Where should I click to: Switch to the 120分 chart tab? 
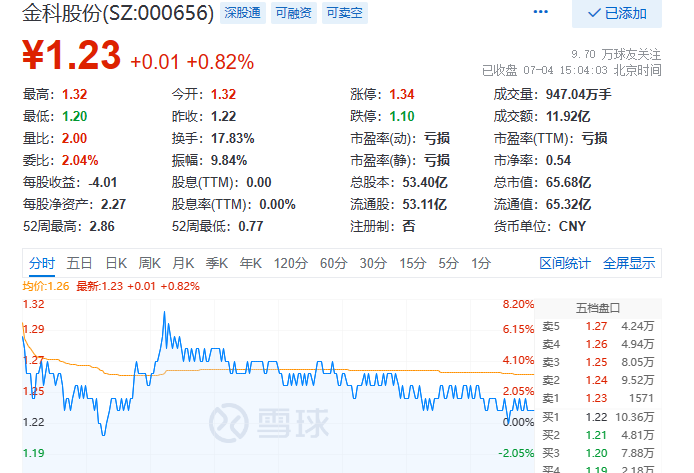pos(291,264)
